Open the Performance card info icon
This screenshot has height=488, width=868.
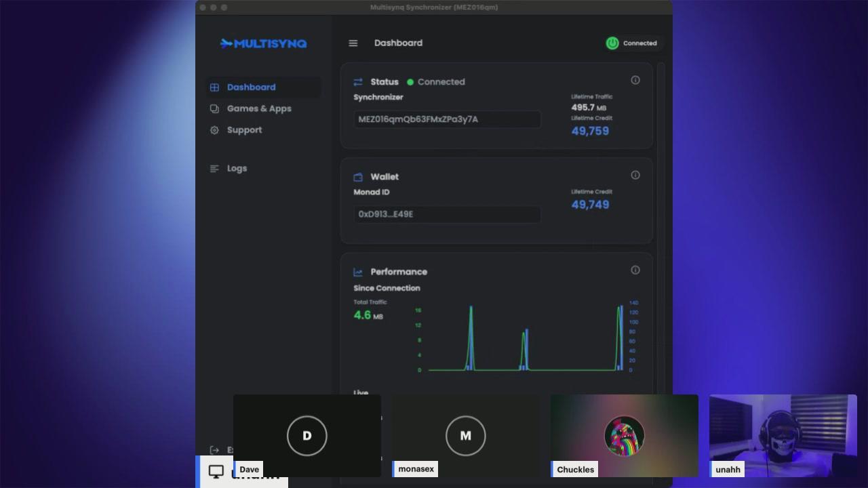pos(635,270)
